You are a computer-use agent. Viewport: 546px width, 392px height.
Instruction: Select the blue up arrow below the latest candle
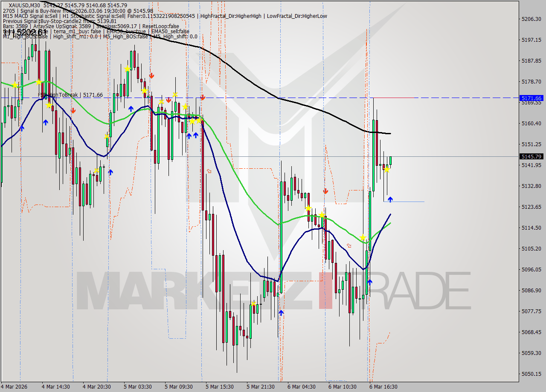click(x=390, y=199)
